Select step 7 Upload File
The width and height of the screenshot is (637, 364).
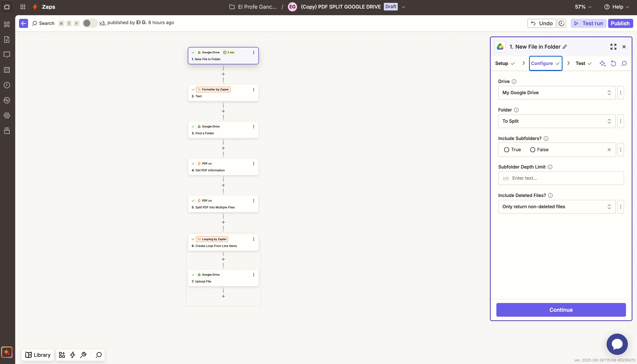point(223,278)
